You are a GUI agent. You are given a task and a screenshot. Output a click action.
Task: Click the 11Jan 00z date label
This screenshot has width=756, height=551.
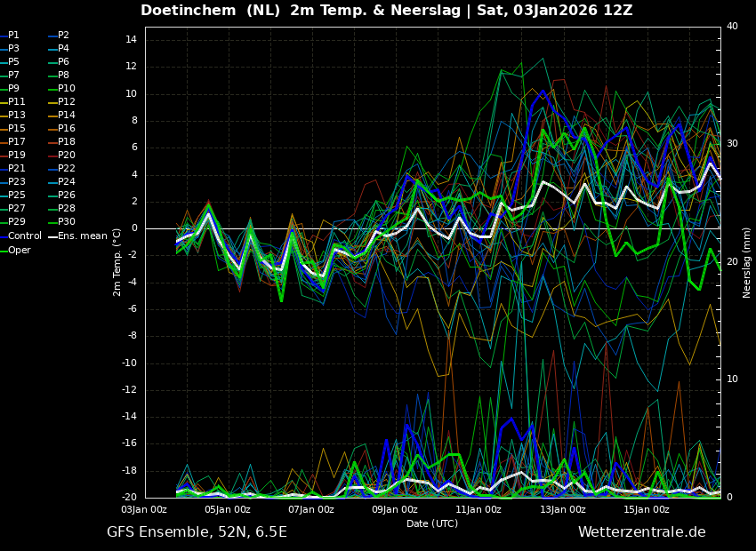click(479, 509)
